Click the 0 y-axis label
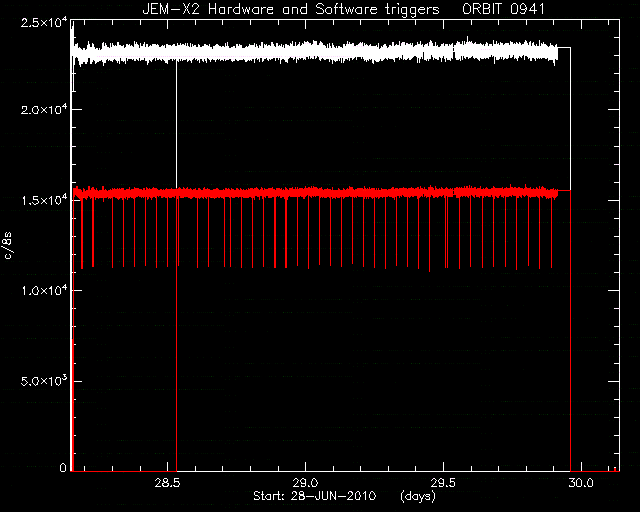 63,467
